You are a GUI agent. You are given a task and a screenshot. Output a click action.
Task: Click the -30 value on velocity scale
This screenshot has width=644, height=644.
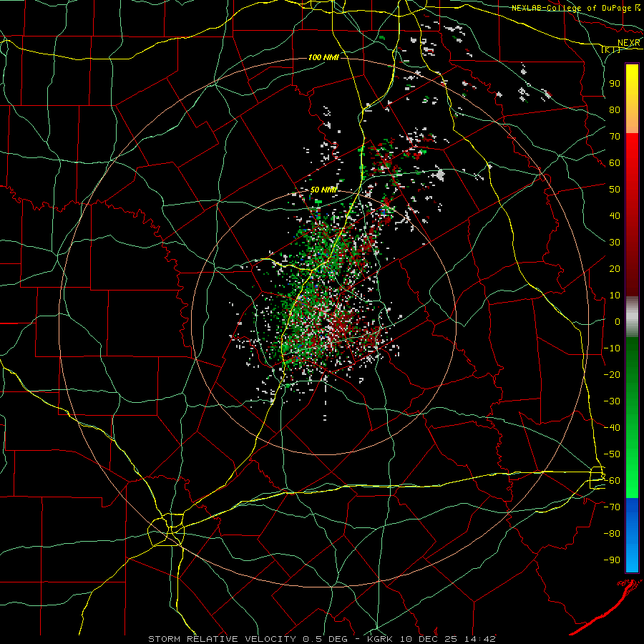[x=612, y=401]
